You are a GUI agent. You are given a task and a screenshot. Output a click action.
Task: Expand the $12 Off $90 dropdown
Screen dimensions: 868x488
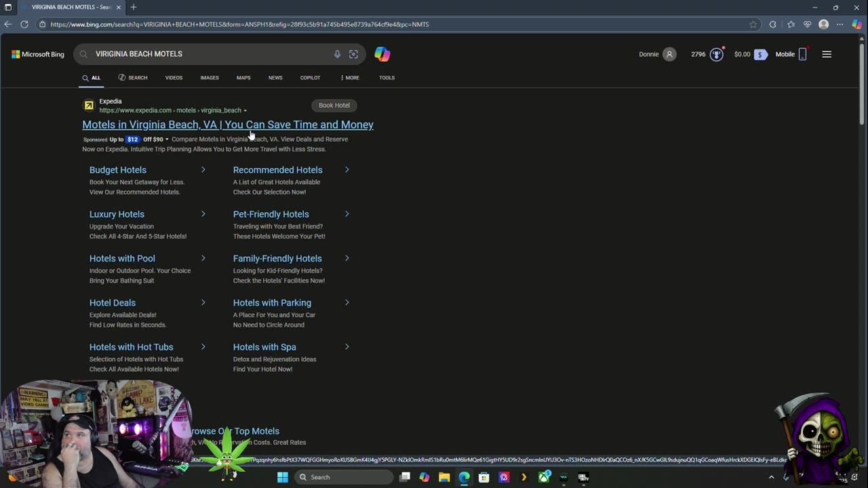(167, 140)
